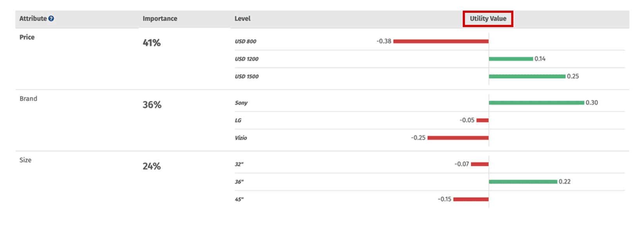Click the small red LG bar
This screenshot has width=644, height=225.
(482, 120)
